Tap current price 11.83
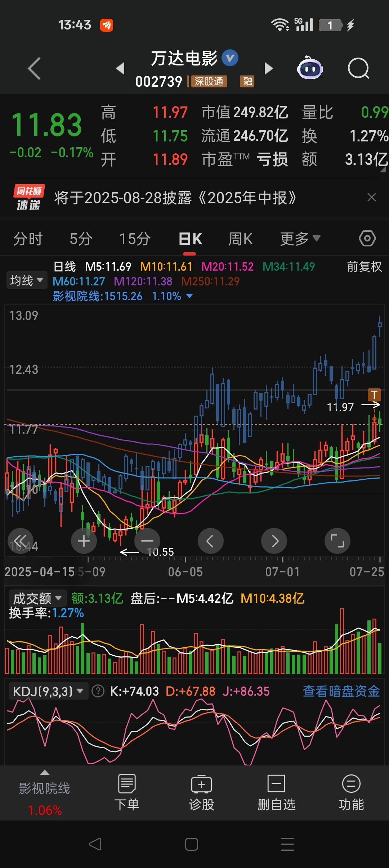 [x=47, y=125]
